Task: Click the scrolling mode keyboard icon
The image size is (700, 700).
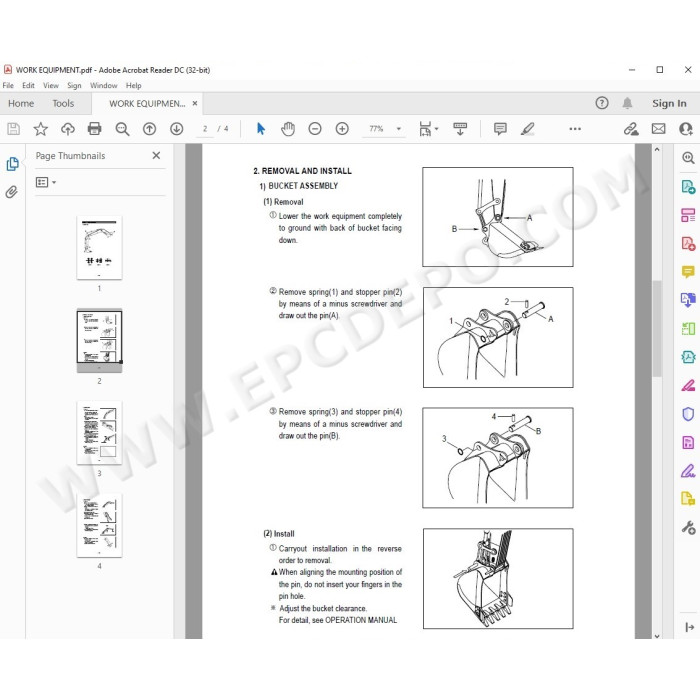Action: [460, 129]
